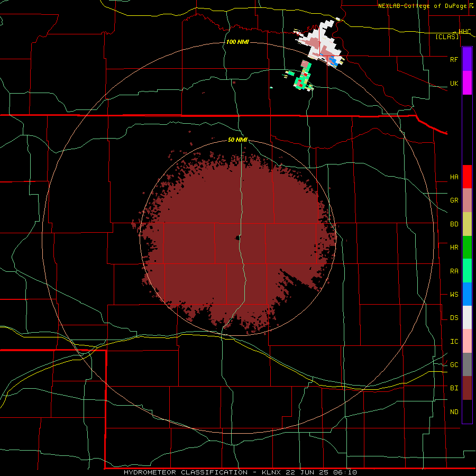Click the [CLAS] units label
This screenshot has height=476, width=476.
447,36
